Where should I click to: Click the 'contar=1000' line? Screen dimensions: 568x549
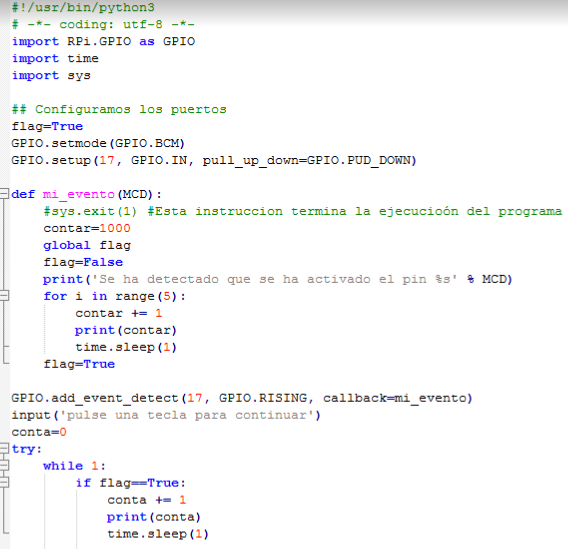(87, 228)
